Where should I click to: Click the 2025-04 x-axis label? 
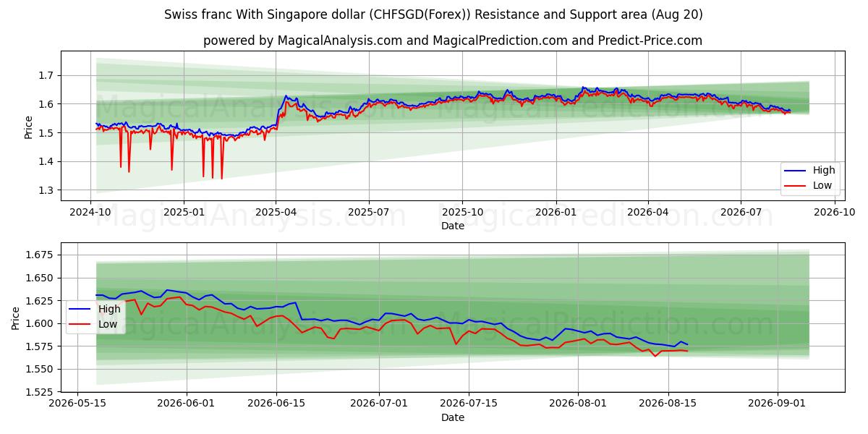point(276,213)
